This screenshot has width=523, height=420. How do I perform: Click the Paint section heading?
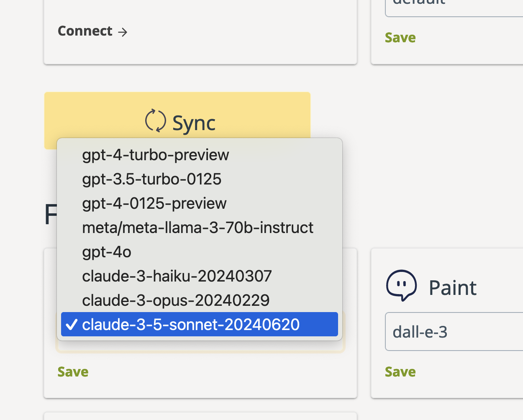pyautogui.click(x=452, y=288)
